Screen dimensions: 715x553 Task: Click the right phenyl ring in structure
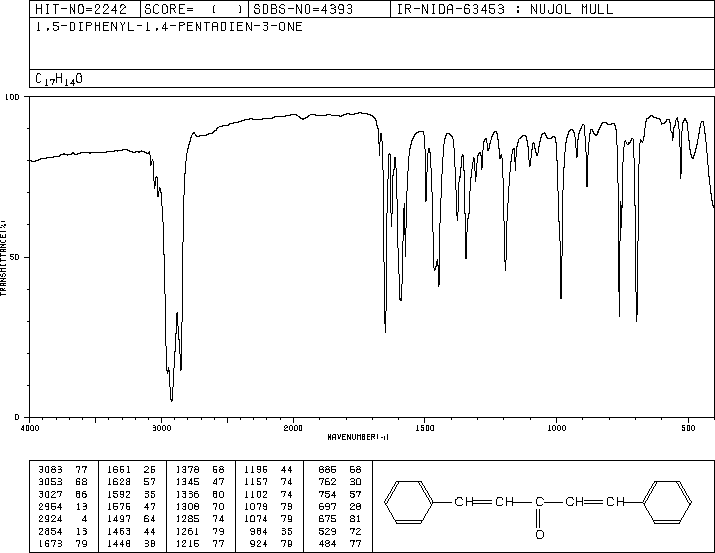pyautogui.click(x=667, y=502)
